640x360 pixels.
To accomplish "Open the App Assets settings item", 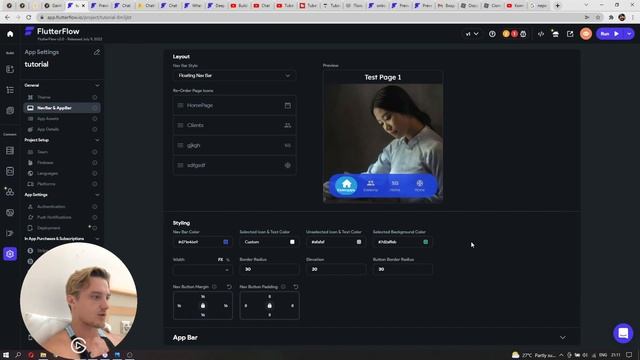I will [x=62, y=119].
